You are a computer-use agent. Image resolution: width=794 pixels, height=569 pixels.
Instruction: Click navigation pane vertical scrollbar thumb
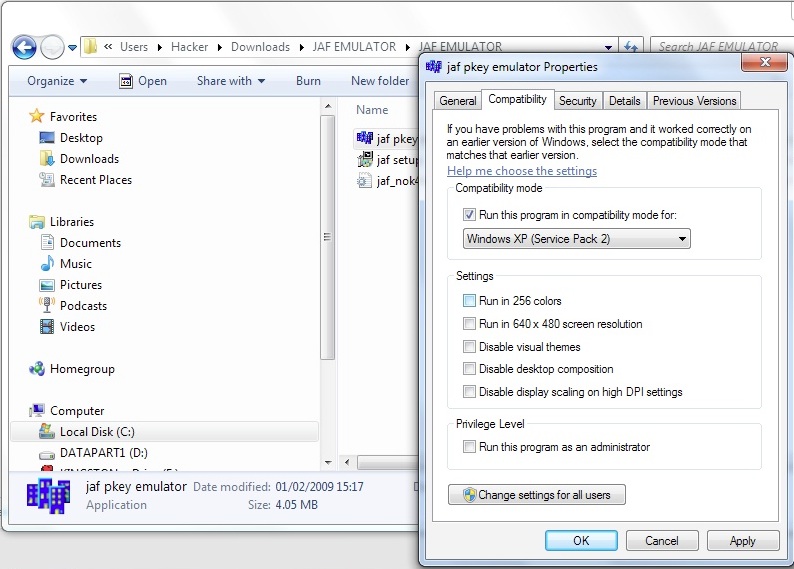point(328,237)
